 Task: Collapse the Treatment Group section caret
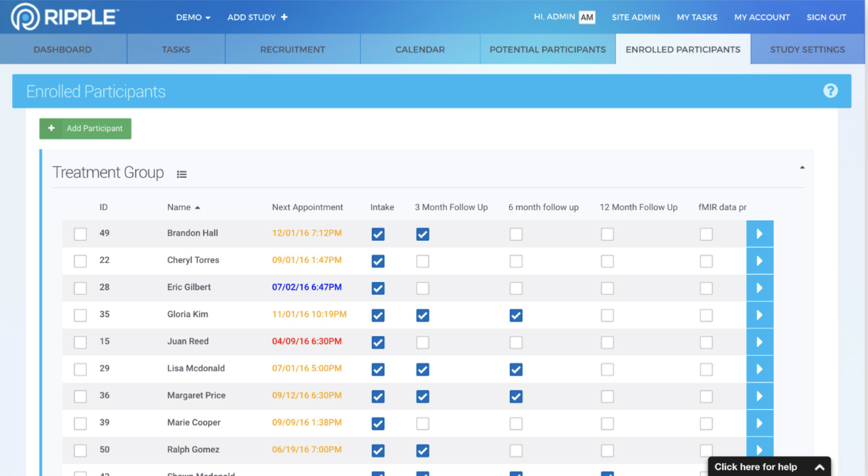click(x=802, y=167)
